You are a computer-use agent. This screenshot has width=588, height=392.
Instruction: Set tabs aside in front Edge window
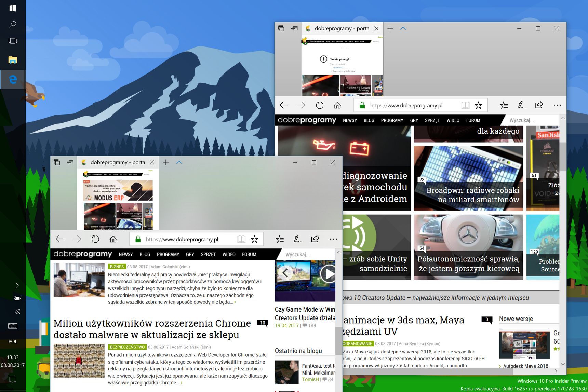click(x=70, y=162)
